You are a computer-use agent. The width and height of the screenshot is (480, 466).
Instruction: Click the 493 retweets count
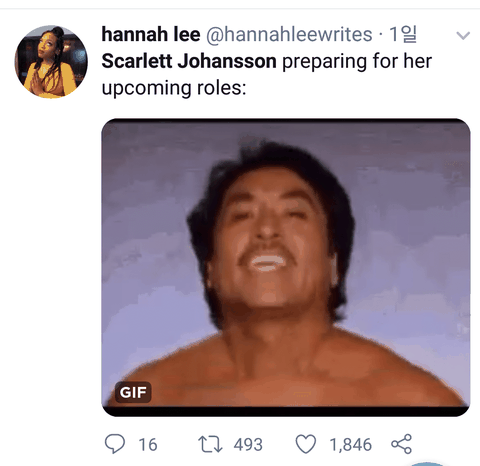point(248,445)
